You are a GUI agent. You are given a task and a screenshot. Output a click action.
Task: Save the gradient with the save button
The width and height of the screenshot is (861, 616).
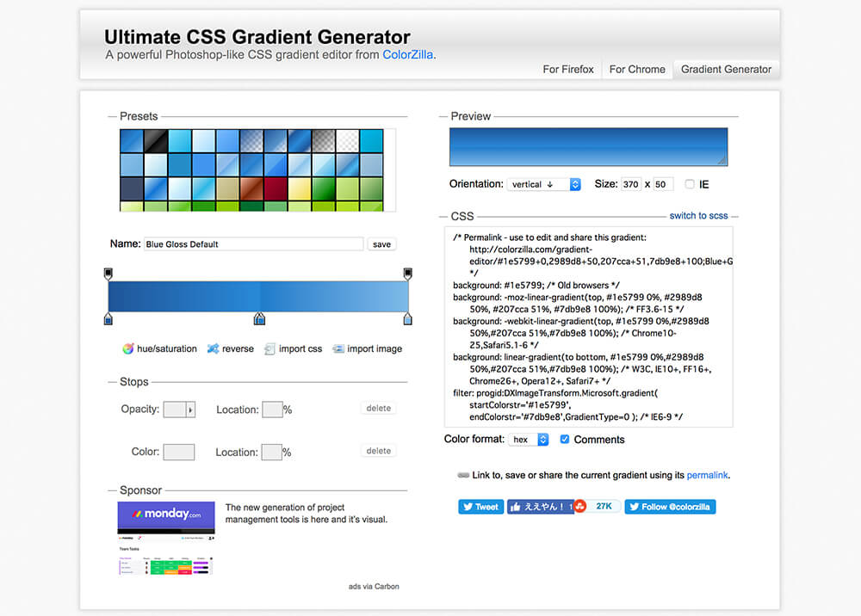381,243
